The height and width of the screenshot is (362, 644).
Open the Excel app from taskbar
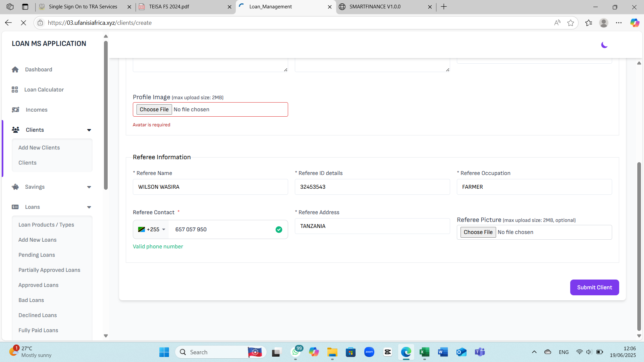click(424, 352)
